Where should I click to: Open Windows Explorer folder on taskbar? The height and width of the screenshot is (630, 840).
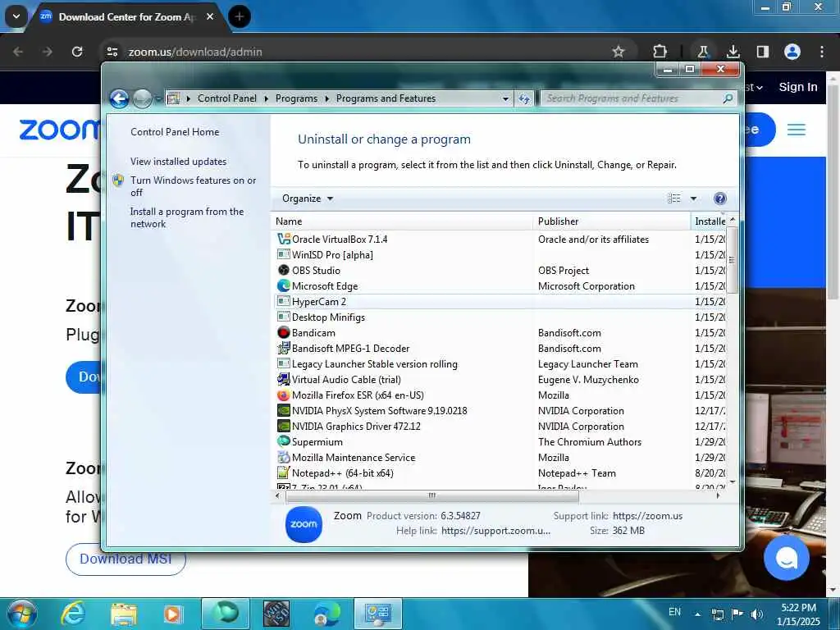[x=124, y=614]
